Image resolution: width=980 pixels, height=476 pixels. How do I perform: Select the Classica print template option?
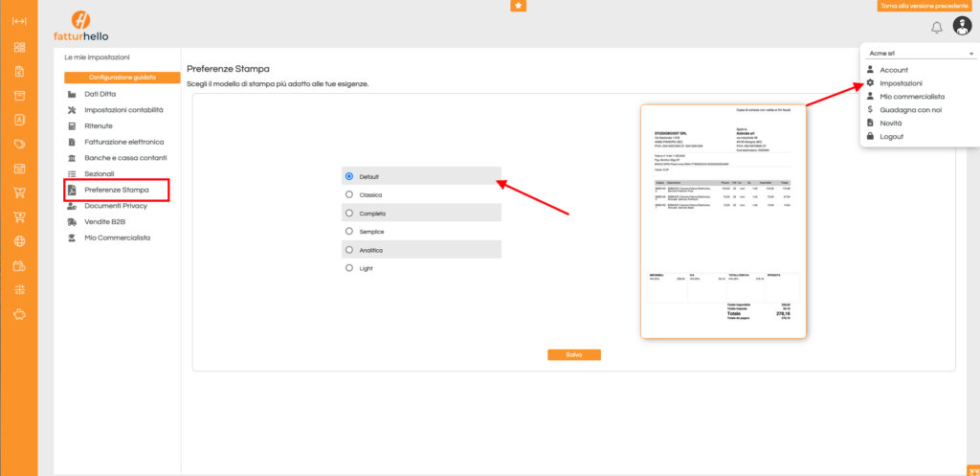(349, 194)
